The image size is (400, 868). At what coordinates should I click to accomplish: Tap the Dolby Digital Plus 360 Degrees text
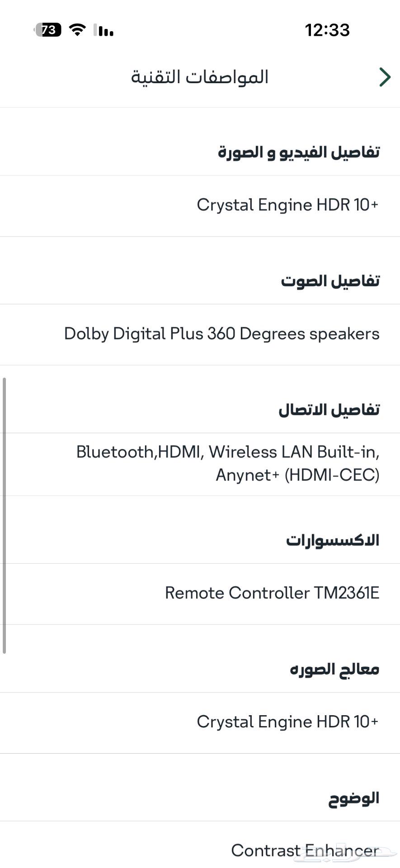pyautogui.click(x=222, y=334)
